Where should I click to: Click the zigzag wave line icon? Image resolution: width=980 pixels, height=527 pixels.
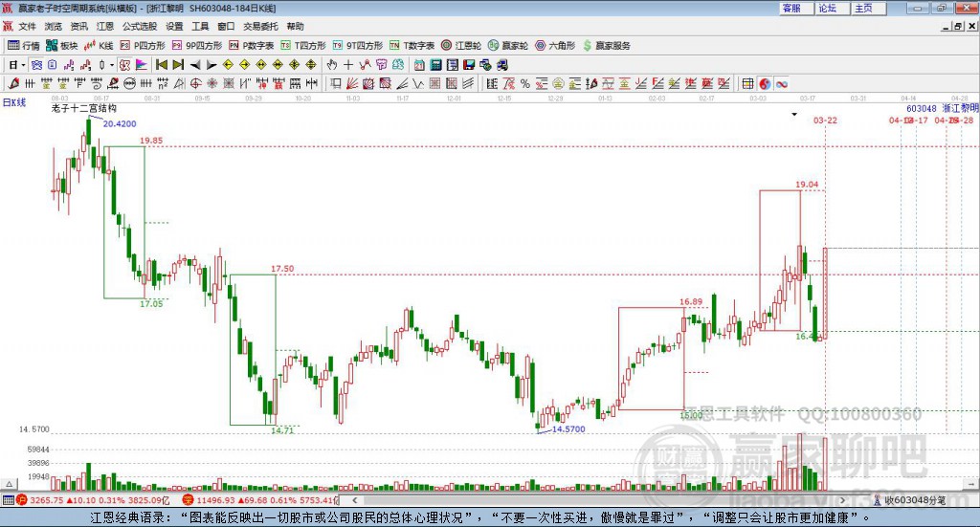(x=418, y=83)
